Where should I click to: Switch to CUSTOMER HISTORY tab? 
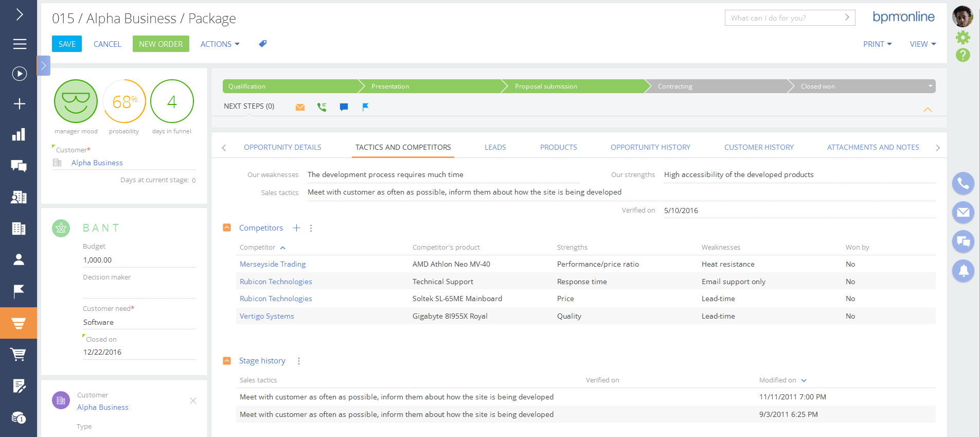point(759,147)
